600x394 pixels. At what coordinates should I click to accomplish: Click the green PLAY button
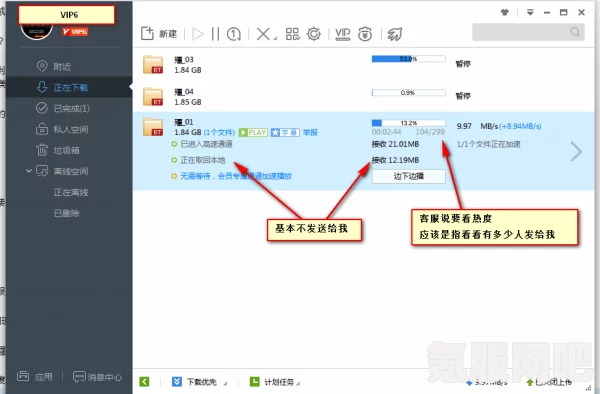(x=253, y=132)
